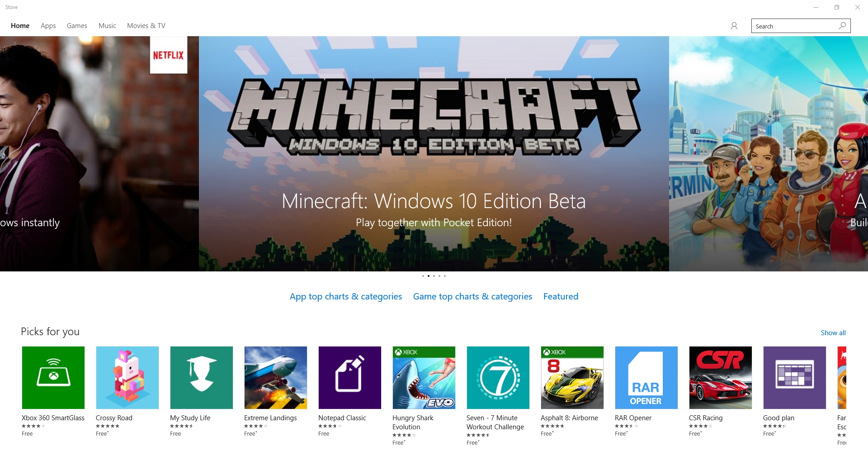The image size is (868, 470).
Task: Switch to the Movies & TV tab
Action: click(146, 26)
